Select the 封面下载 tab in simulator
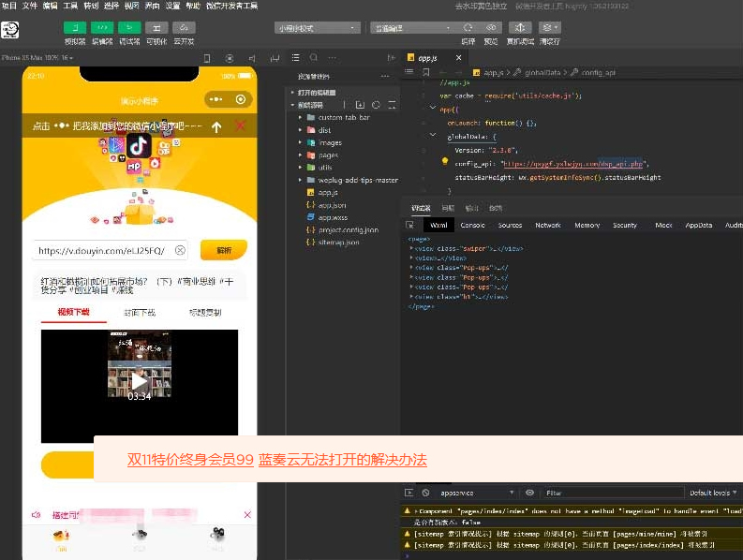Image resolution: width=743 pixels, height=560 pixels. [x=140, y=312]
